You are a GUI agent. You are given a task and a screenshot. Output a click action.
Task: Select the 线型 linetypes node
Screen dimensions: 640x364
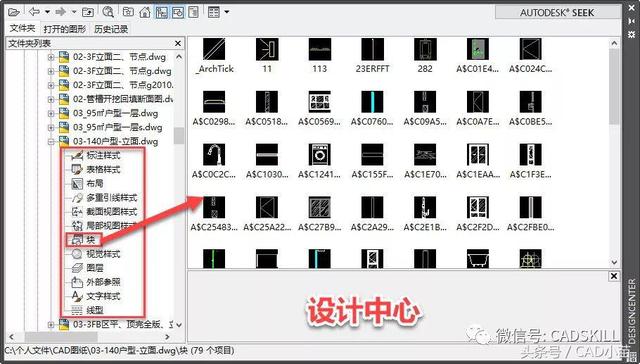(x=95, y=311)
